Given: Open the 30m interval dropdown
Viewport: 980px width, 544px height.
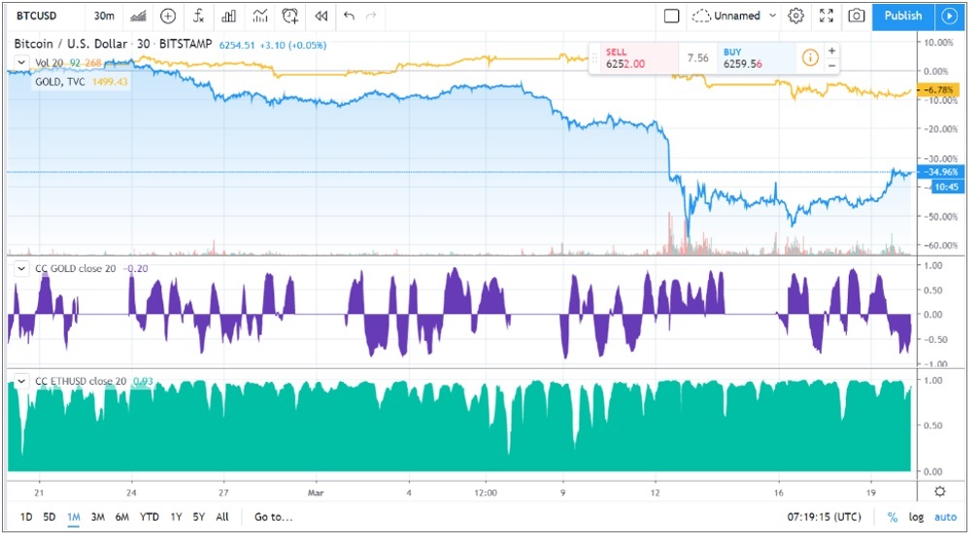Looking at the screenshot, I should [x=103, y=16].
